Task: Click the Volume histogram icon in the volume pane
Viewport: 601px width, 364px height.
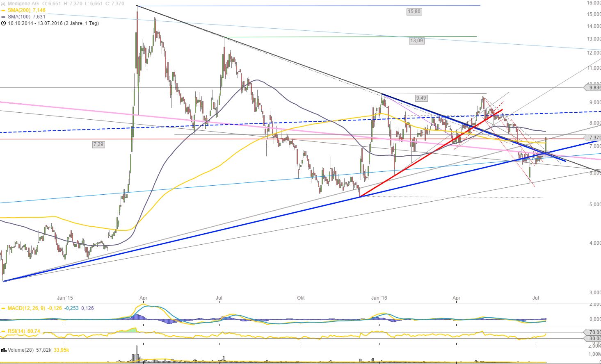Action: click(x=4, y=350)
